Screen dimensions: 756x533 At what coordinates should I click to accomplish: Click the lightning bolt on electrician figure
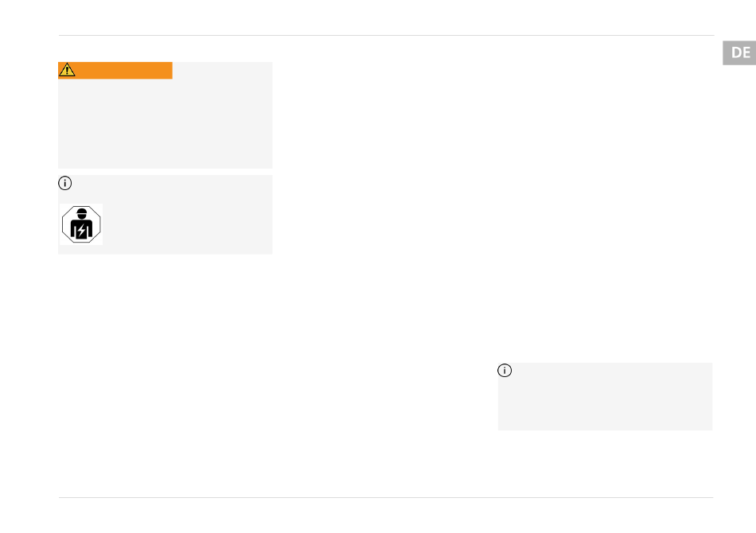(x=81, y=231)
